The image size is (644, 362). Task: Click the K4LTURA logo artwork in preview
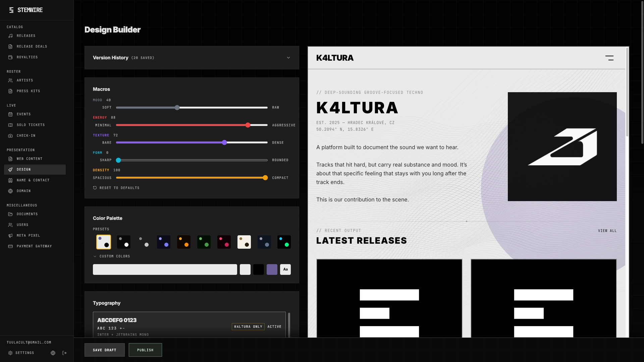point(562,147)
